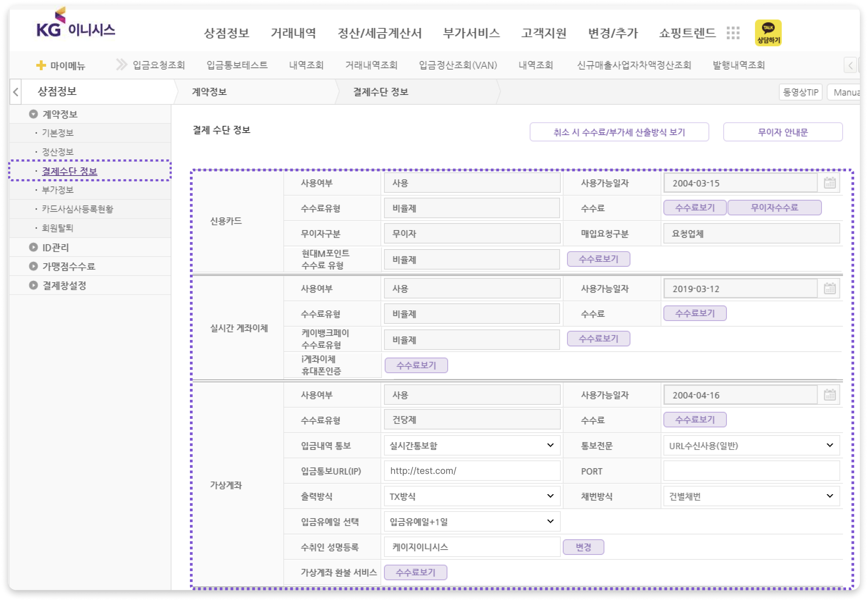The width and height of the screenshot is (868, 601).
Task: Select 정산정보 in the sidebar
Action: [x=57, y=152]
